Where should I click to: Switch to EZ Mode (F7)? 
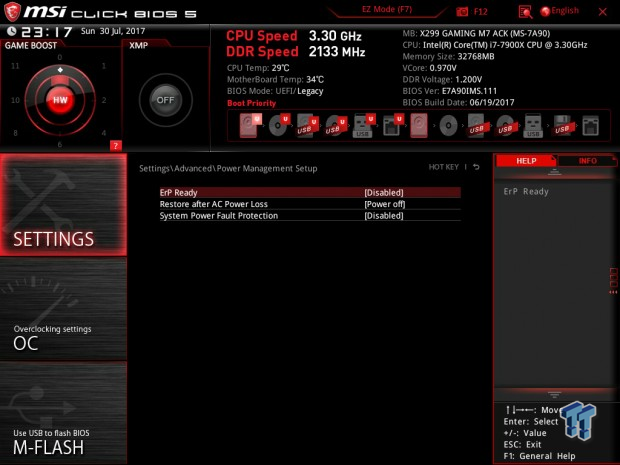pyautogui.click(x=387, y=9)
